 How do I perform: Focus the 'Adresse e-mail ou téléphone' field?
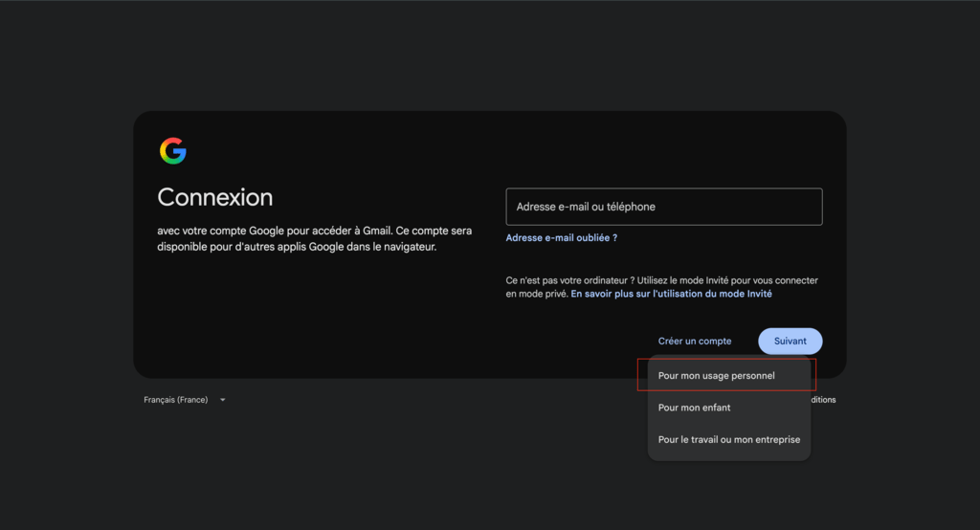[664, 207]
